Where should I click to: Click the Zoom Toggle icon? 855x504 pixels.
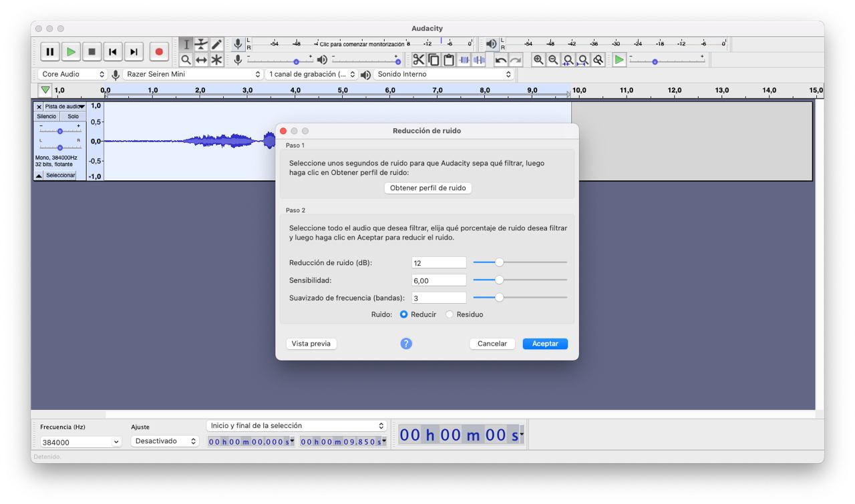click(598, 59)
